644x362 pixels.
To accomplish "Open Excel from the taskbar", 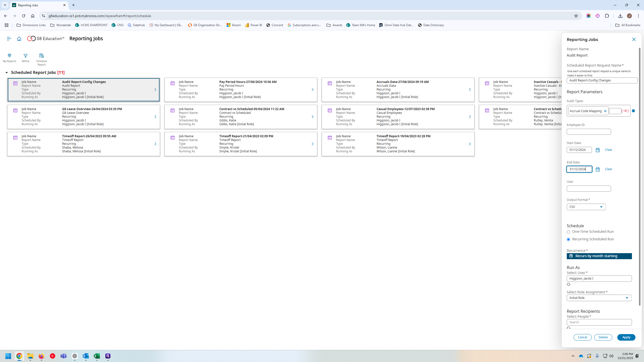I will point(97,356).
